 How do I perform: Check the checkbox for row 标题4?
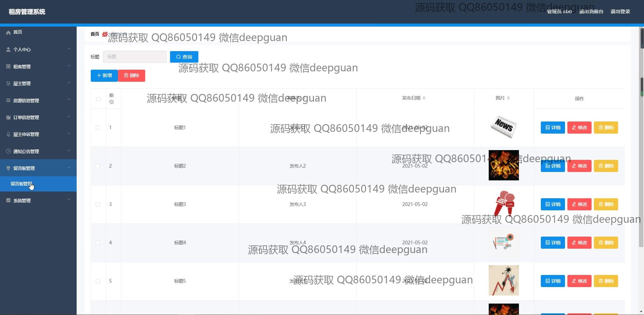tap(98, 243)
